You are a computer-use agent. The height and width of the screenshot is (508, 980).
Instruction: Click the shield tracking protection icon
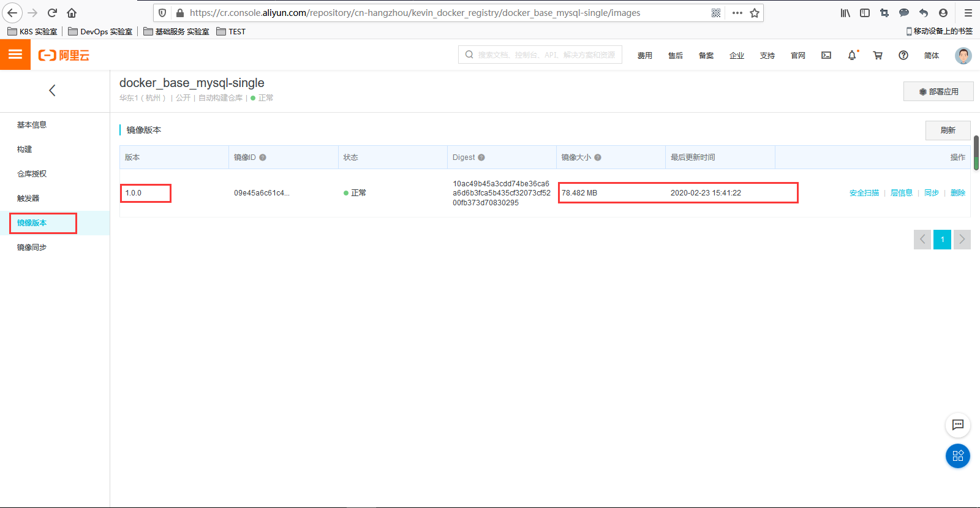[162, 13]
